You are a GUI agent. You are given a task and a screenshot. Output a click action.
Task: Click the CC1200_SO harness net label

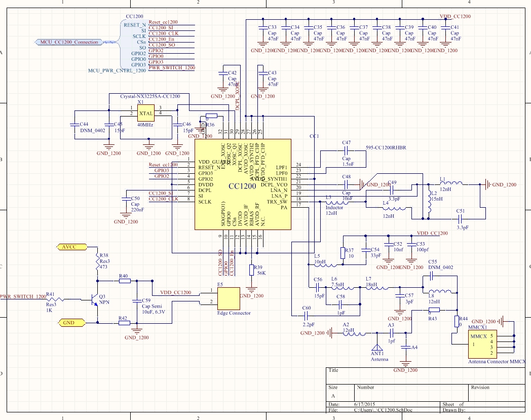[x=162, y=45]
